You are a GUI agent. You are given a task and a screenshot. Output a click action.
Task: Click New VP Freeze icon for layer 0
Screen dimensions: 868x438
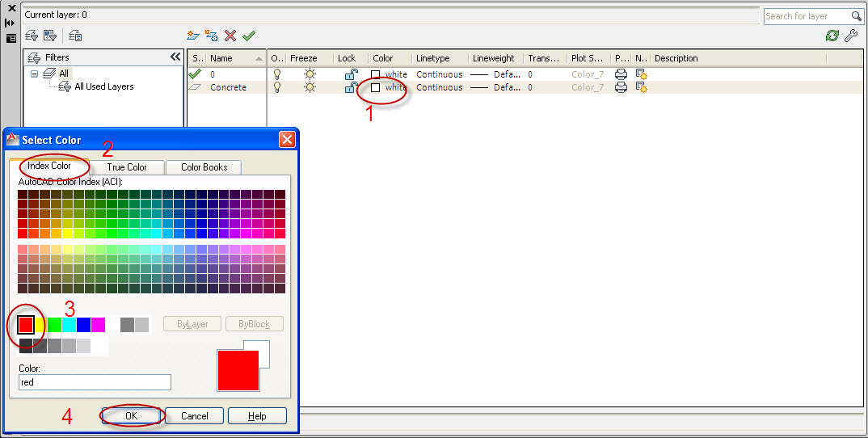tap(642, 74)
